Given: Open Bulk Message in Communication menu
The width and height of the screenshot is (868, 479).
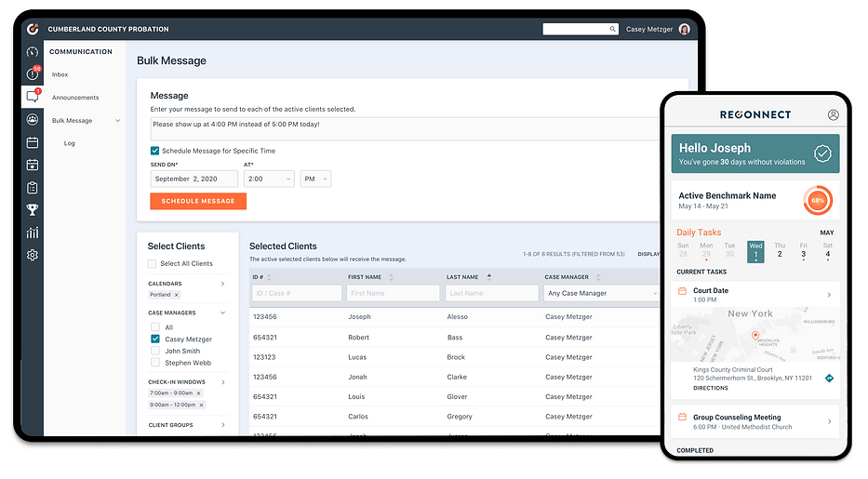Looking at the screenshot, I should click(x=72, y=121).
